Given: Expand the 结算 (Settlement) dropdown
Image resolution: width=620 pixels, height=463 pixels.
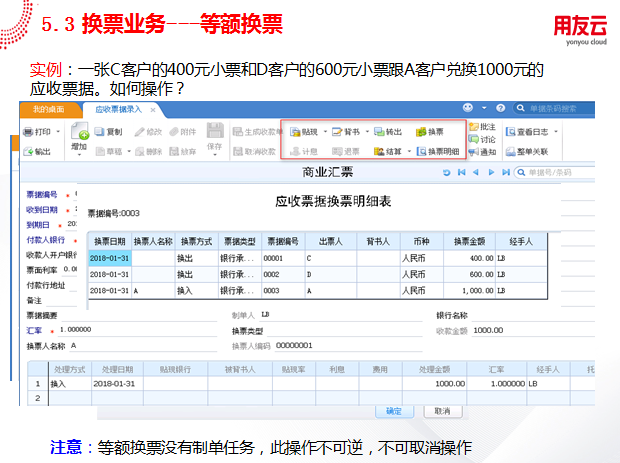Looking at the screenshot, I should [409, 151].
